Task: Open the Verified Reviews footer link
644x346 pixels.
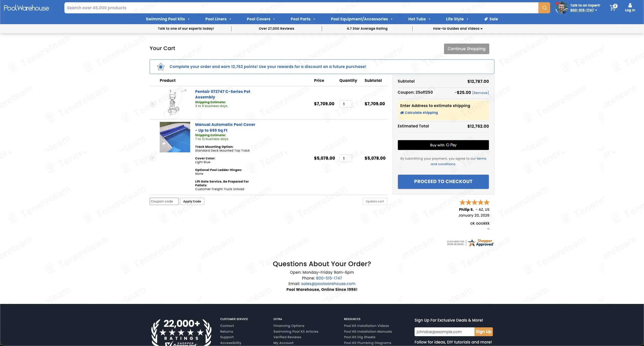Action: pos(287,337)
